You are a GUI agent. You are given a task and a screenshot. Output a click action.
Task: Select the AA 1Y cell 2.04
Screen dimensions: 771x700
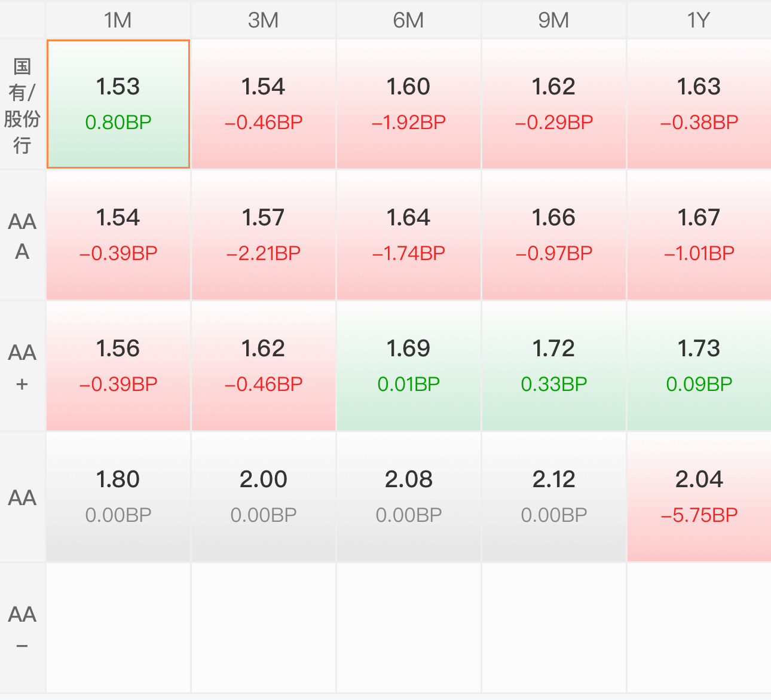coord(699,497)
